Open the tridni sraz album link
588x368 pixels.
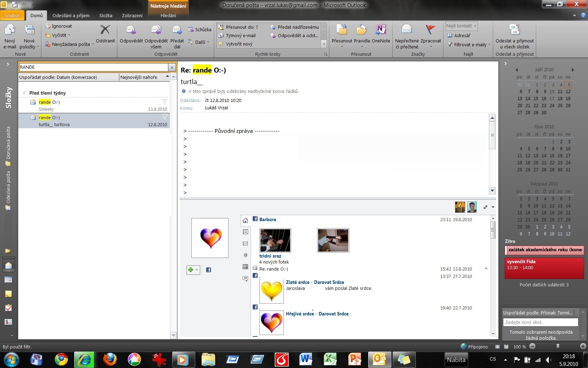click(x=270, y=256)
